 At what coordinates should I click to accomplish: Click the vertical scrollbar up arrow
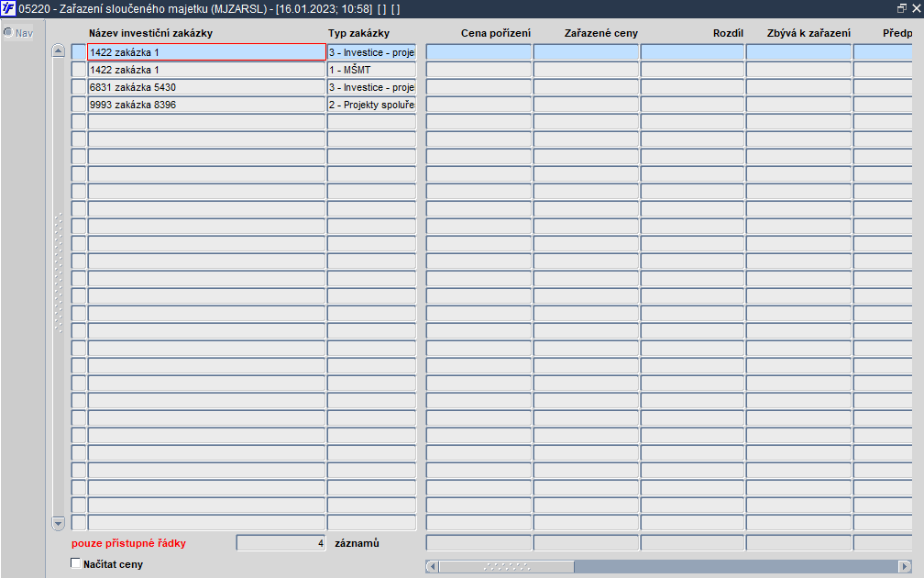point(59,50)
